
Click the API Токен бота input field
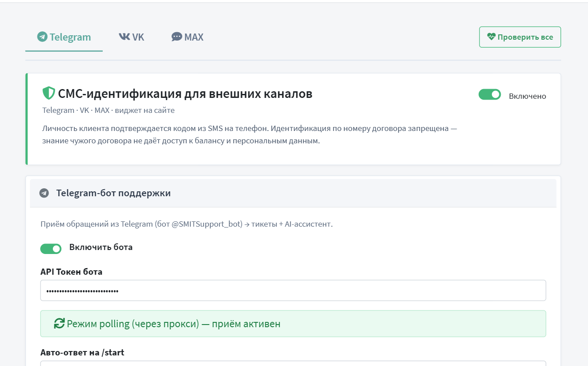[x=293, y=291]
